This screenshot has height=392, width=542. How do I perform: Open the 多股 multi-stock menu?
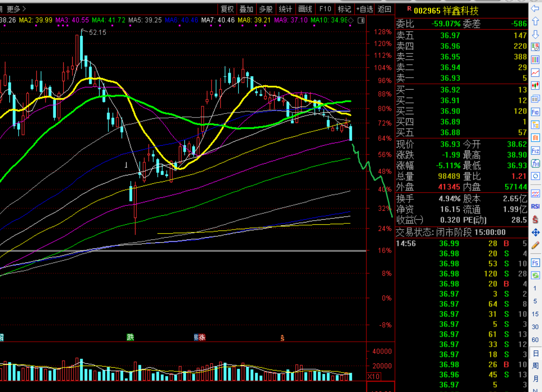[266, 9]
